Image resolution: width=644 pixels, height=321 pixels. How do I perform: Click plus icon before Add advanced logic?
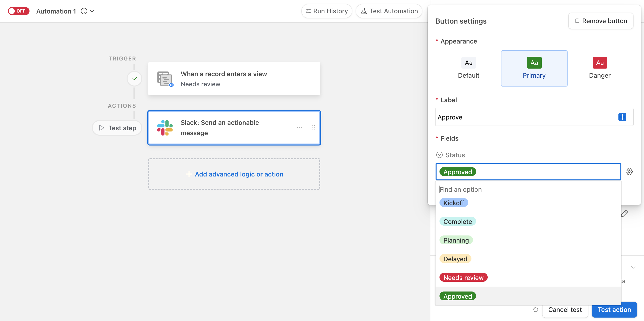(x=189, y=174)
